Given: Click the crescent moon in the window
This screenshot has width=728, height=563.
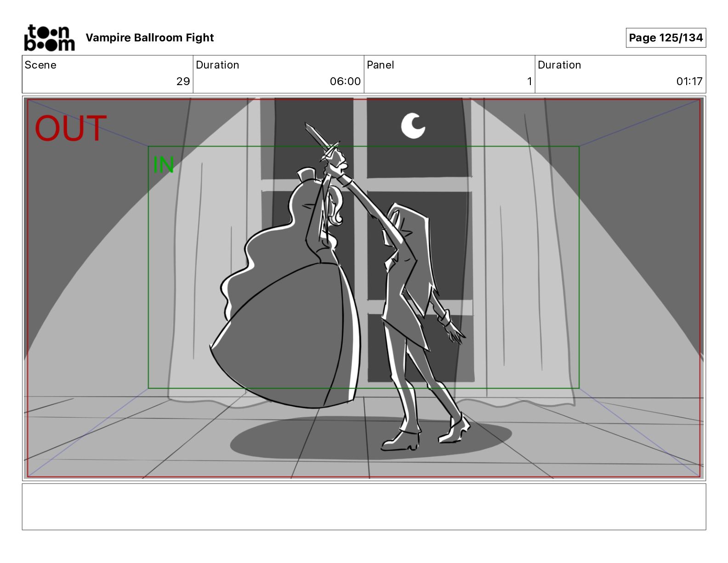Looking at the screenshot, I should pyautogui.click(x=413, y=126).
